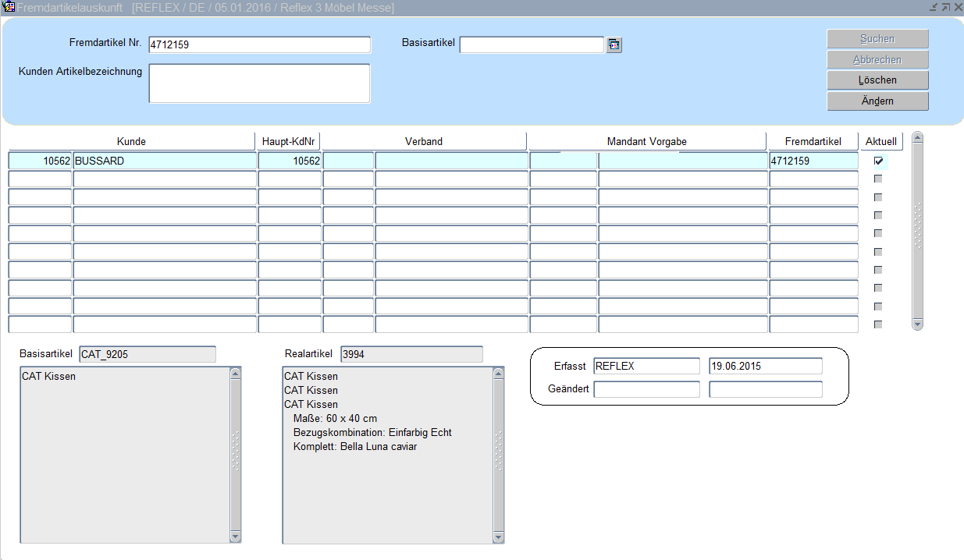The image size is (964, 560).
Task: Minimize the Fremdartikelauskunft form window
Action: pos(934,7)
